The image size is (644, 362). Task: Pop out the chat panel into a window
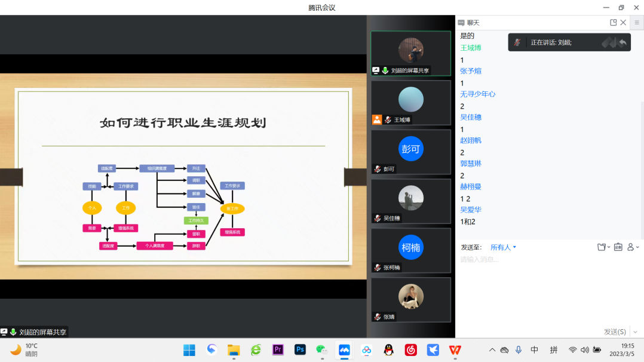(x=612, y=22)
